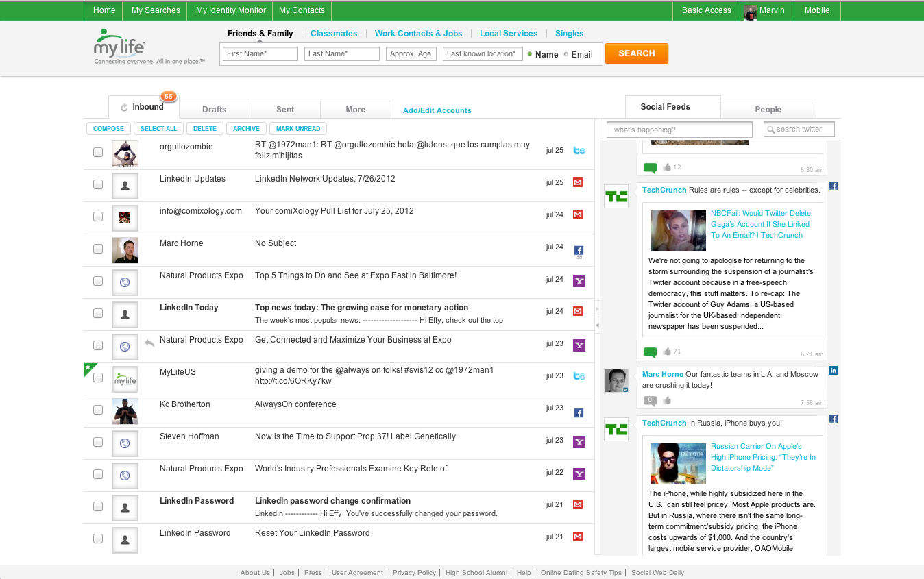Select checkbox for Kc Brotherton message
This screenshot has height=579, width=924.
coord(98,410)
